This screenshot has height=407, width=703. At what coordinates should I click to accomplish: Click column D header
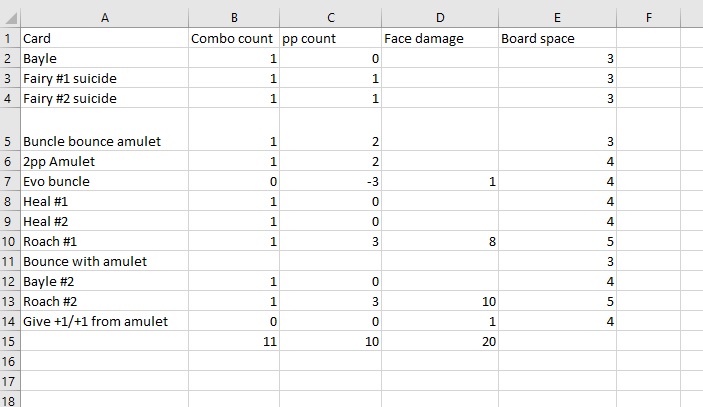tap(439, 16)
